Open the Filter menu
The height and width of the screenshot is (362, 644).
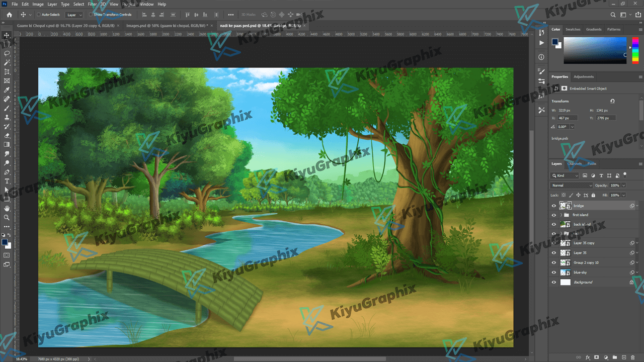tap(92, 4)
